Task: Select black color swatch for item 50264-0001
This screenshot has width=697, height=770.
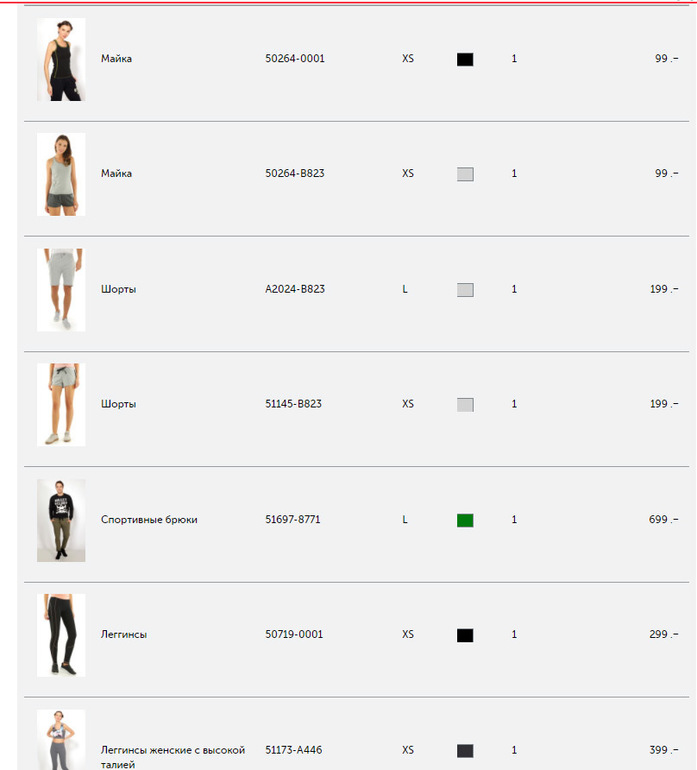Action: (x=465, y=59)
